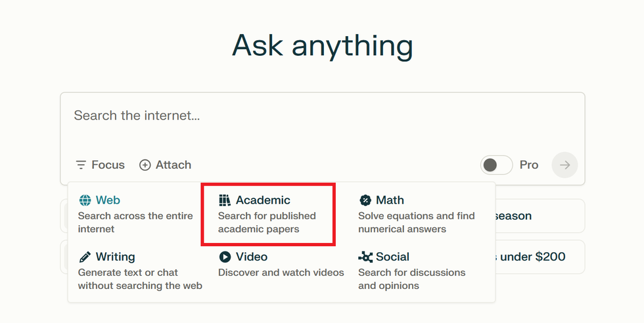Click the Attach label to add files
644x323 pixels.
point(173,165)
